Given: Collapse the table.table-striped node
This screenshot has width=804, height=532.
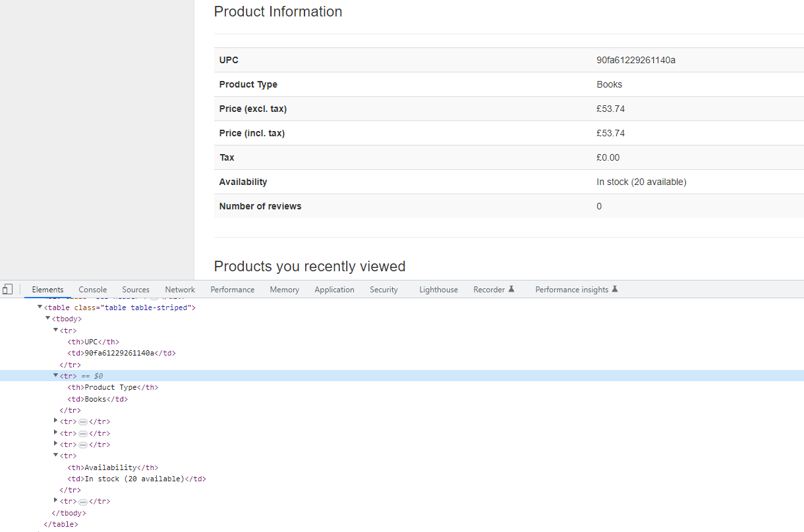Looking at the screenshot, I should pyautogui.click(x=40, y=307).
